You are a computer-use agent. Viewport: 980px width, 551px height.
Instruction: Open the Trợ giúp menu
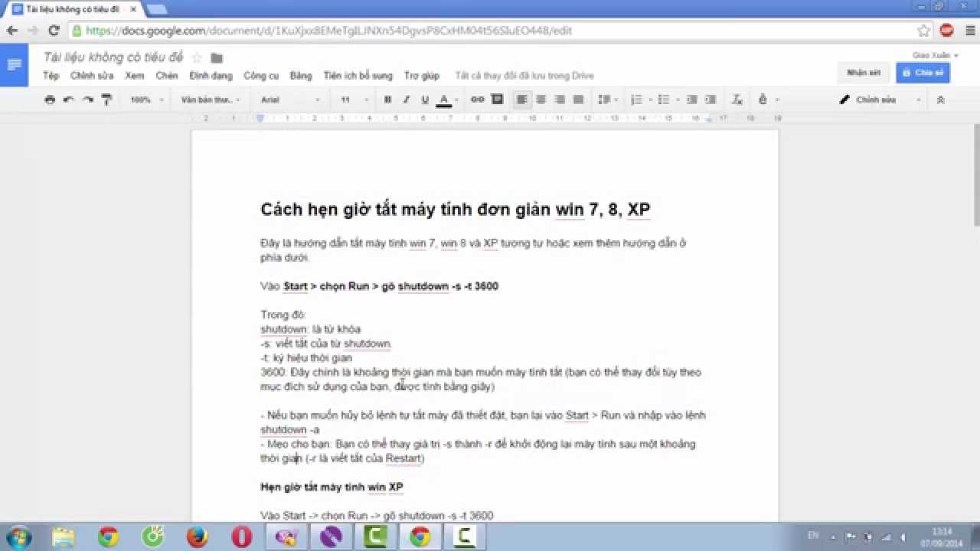[x=422, y=76]
